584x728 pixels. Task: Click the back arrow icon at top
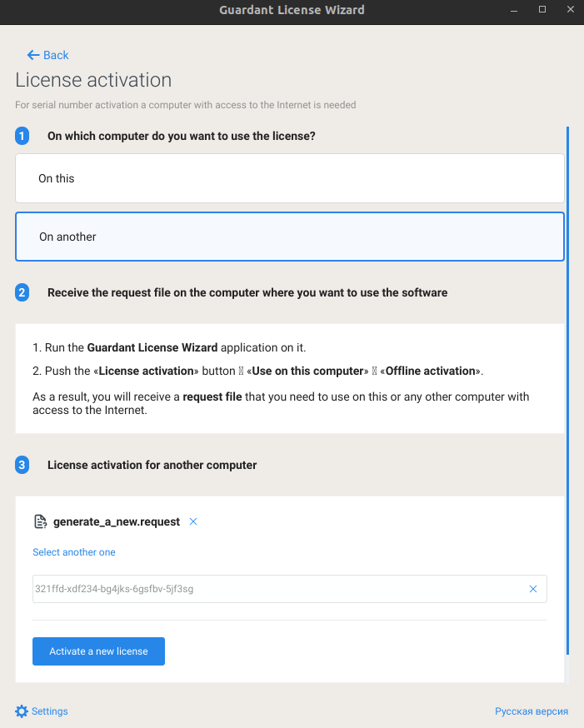pyautogui.click(x=33, y=55)
